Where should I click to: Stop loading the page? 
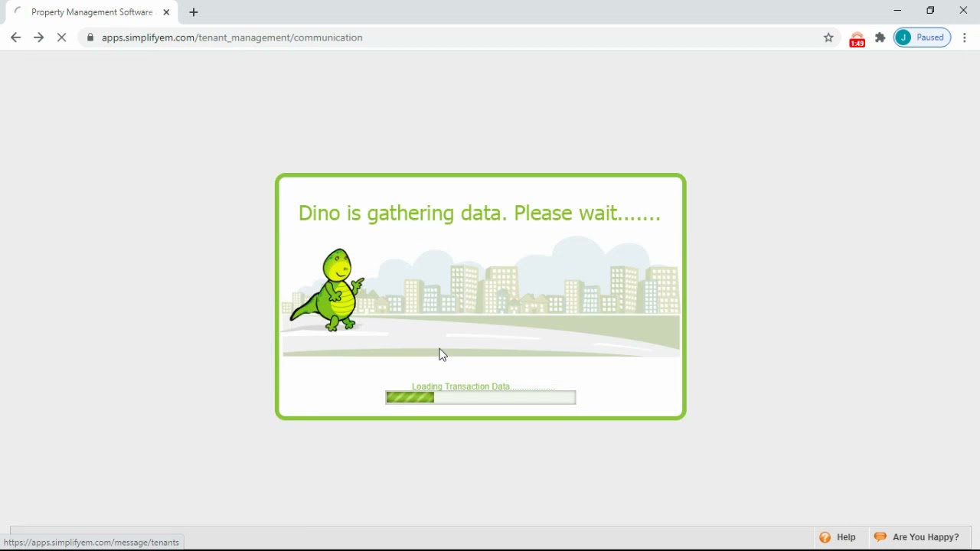point(62,37)
